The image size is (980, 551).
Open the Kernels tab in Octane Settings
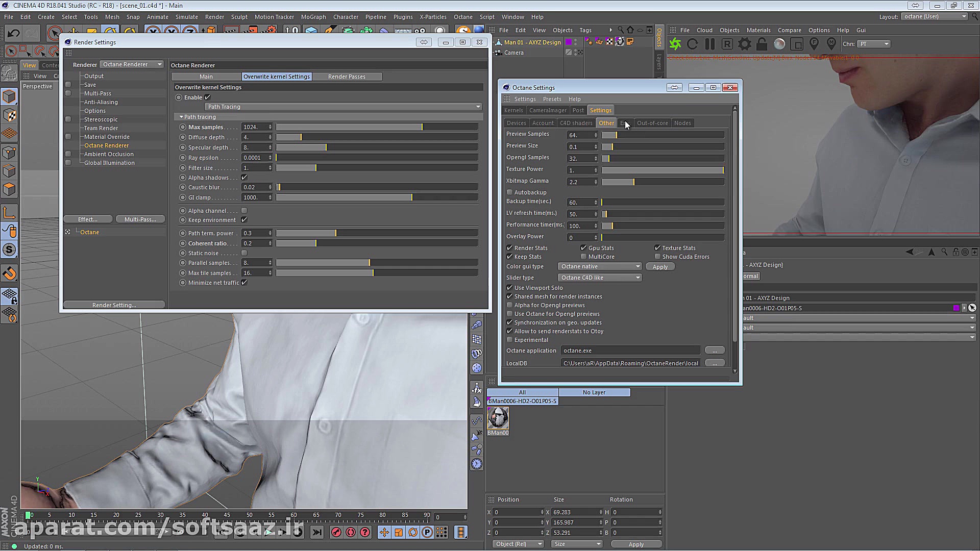coord(513,110)
